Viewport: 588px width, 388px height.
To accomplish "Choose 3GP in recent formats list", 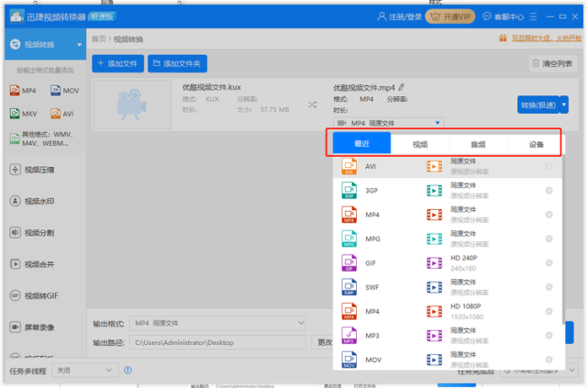I will [448, 191].
